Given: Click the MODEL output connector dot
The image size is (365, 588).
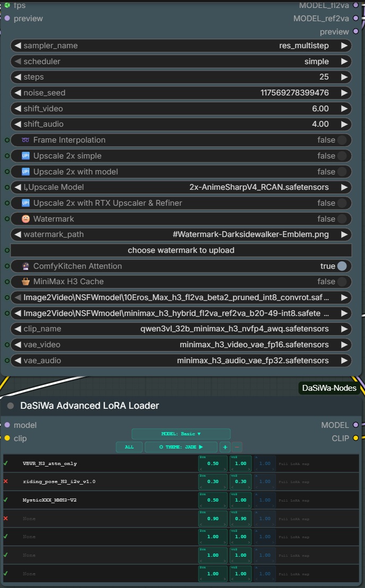Looking at the screenshot, I should [355, 425].
